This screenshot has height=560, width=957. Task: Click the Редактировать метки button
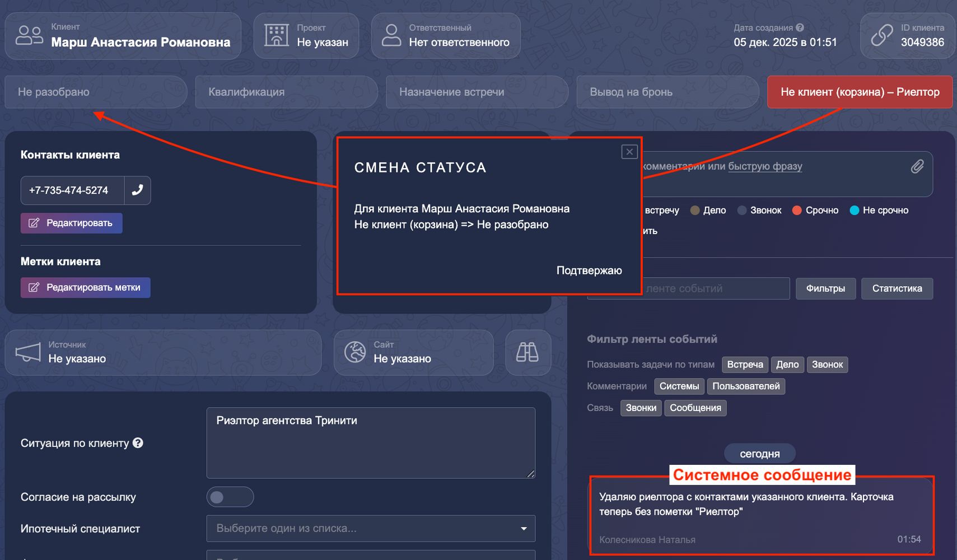tap(86, 287)
